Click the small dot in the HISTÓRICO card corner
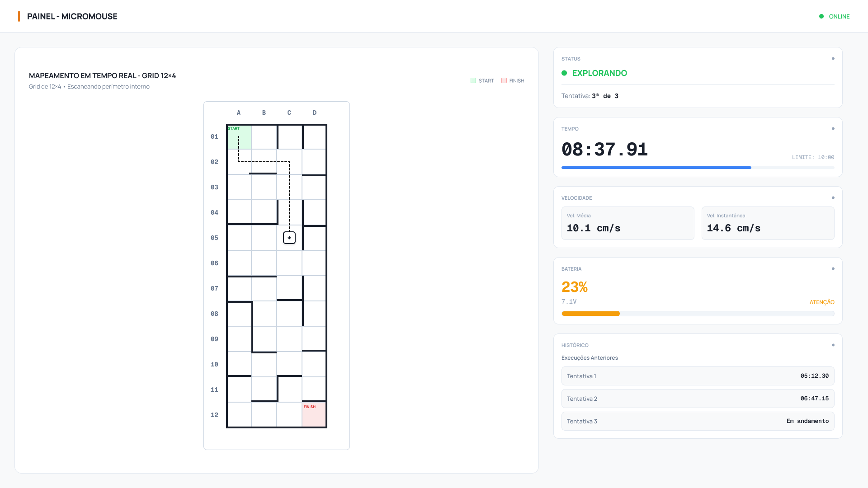 coord(833,345)
